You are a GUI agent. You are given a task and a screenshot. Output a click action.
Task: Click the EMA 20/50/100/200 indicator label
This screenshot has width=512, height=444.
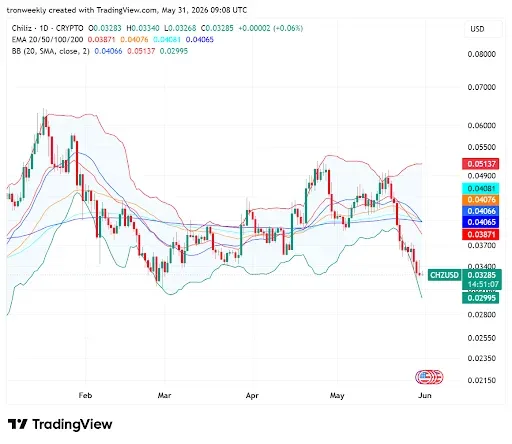[x=47, y=39]
